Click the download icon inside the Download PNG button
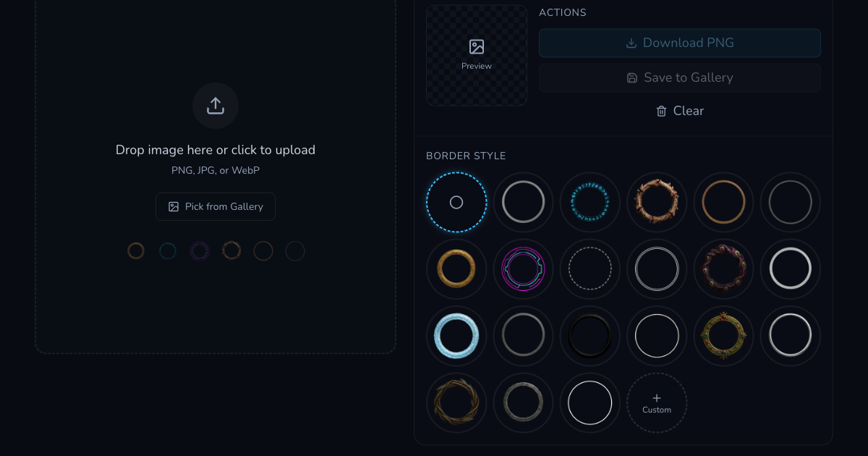This screenshot has height=456, width=868. point(631,43)
